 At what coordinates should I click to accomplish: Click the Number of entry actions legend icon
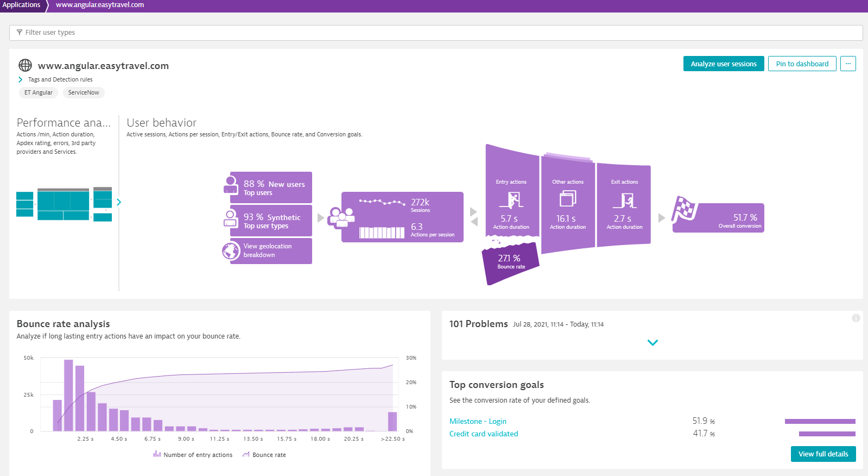coord(157,454)
